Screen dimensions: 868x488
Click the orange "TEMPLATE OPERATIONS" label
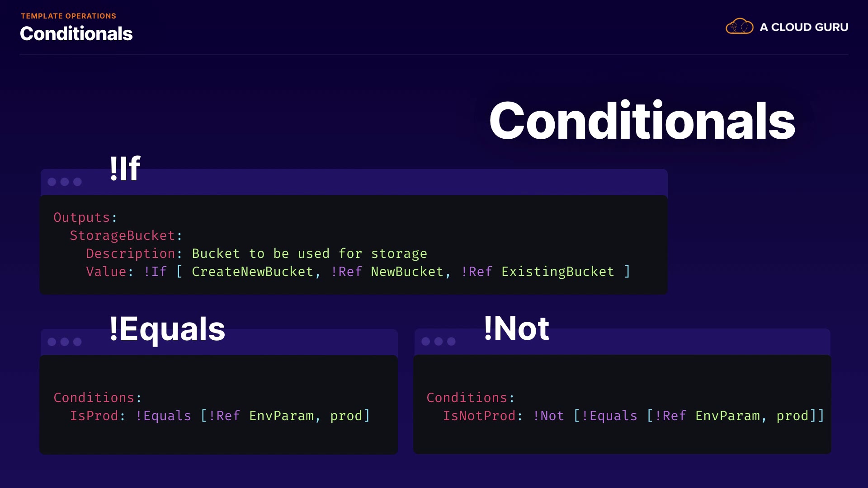(68, 16)
